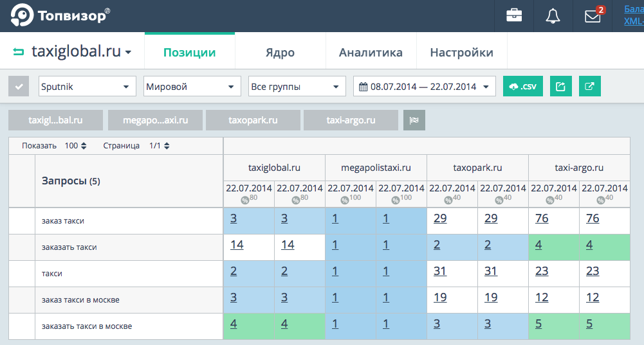Screen dimensions: 644x345
Task: Open first position 14 for заказать такси
Action: [237, 245]
